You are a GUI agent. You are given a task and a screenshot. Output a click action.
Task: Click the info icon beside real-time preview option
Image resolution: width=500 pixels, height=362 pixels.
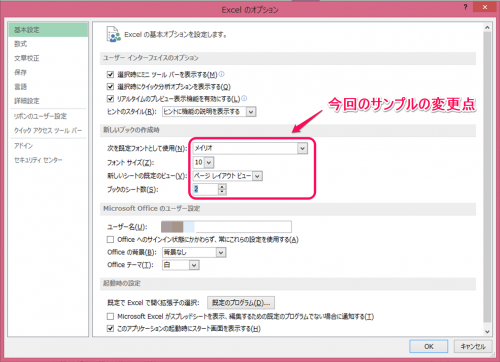click(244, 98)
